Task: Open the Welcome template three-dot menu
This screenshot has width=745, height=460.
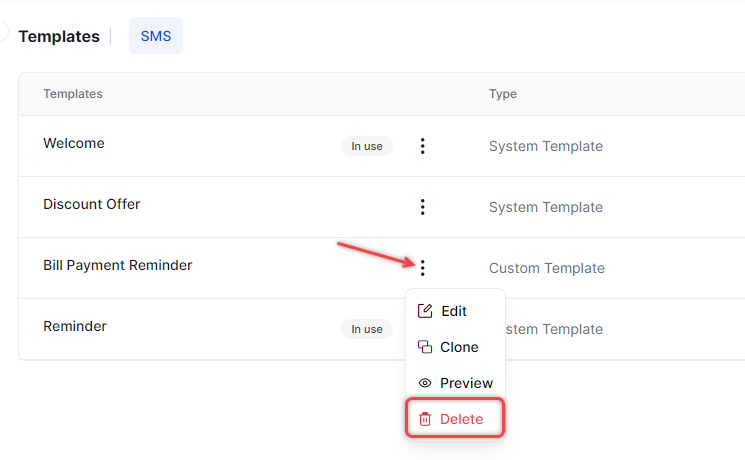Action: tap(422, 146)
